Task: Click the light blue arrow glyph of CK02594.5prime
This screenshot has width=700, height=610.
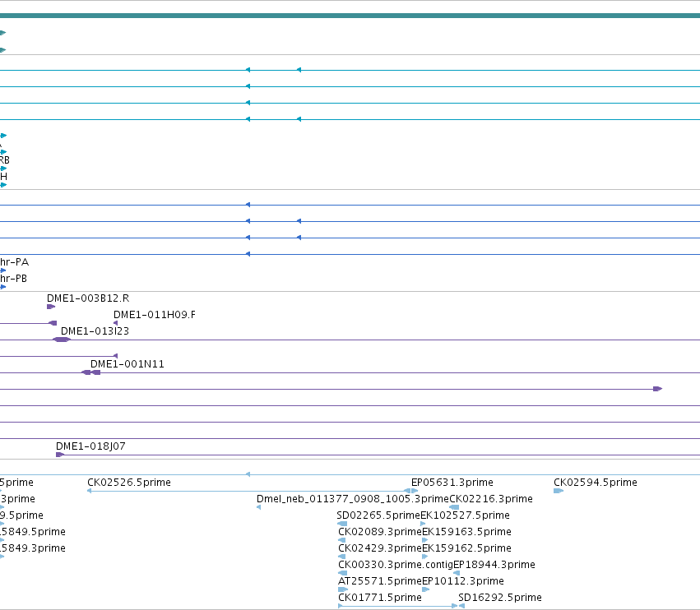Action: coord(559,491)
